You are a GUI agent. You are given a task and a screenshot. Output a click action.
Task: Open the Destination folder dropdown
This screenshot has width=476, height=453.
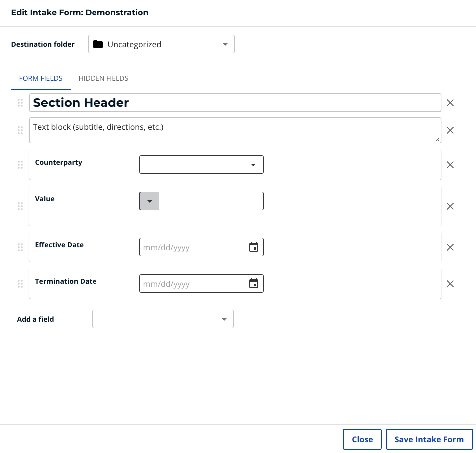coord(225,44)
